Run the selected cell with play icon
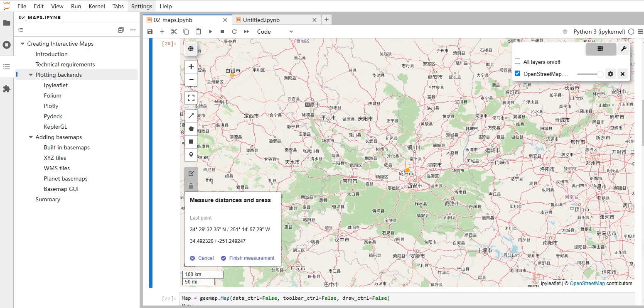The height and width of the screenshot is (308, 644). pos(210,32)
